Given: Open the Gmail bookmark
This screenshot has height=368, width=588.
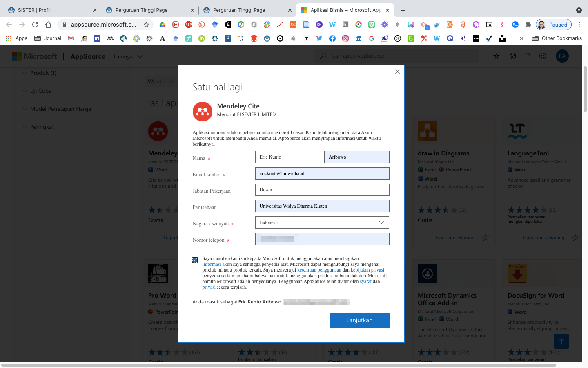Looking at the screenshot, I should 71,38.
